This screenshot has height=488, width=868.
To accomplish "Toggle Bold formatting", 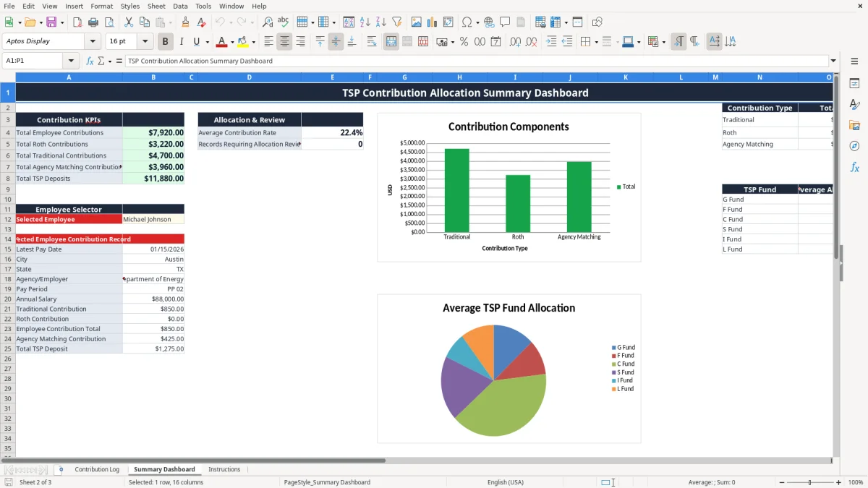I will (x=166, y=42).
